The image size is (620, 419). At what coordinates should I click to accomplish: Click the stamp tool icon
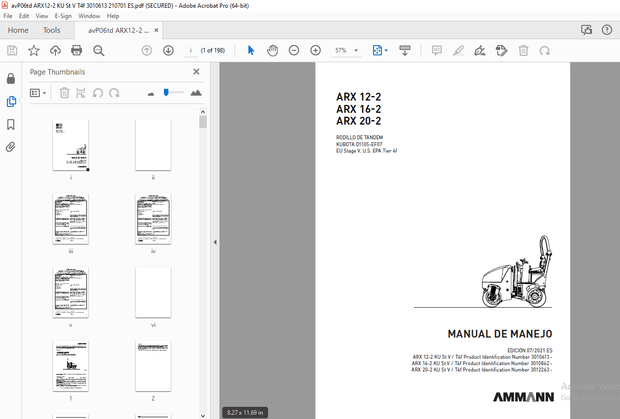(501, 51)
